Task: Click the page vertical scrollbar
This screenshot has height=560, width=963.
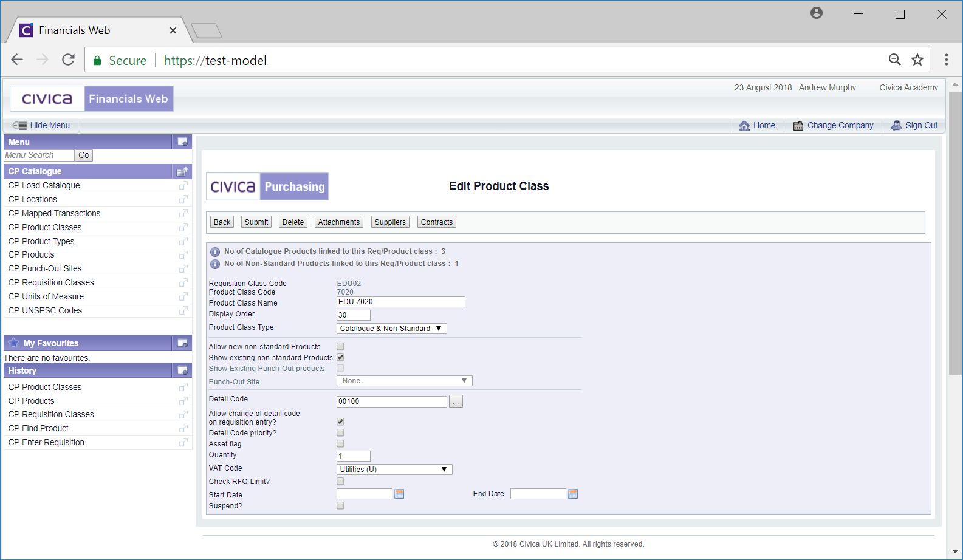Action: click(955, 233)
